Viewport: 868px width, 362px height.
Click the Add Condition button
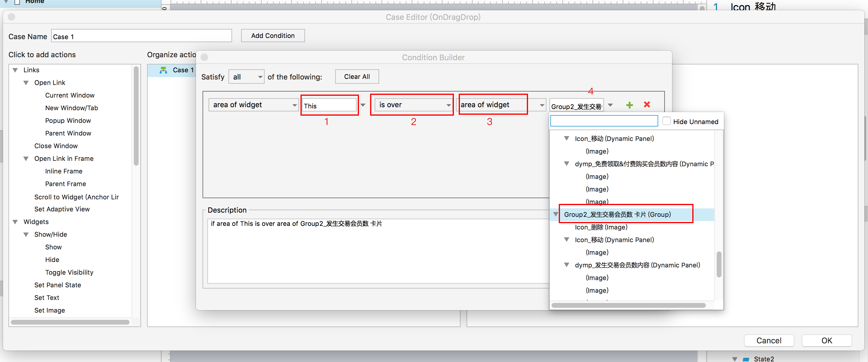272,36
